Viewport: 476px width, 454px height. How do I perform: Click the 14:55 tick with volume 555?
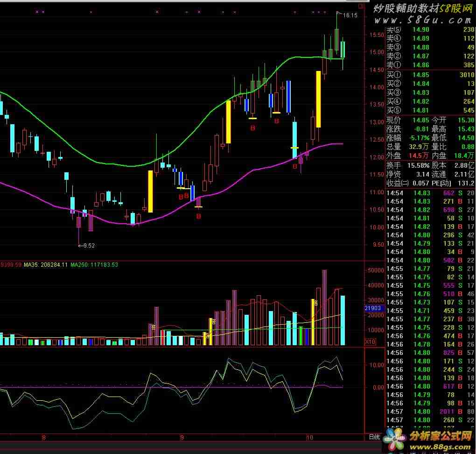tap(430, 286)
